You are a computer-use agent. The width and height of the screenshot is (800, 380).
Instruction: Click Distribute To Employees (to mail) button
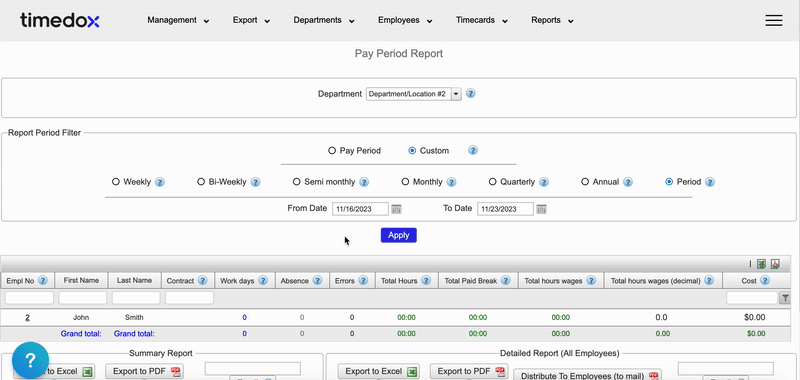pyautogui.click(x=587, y=375)
